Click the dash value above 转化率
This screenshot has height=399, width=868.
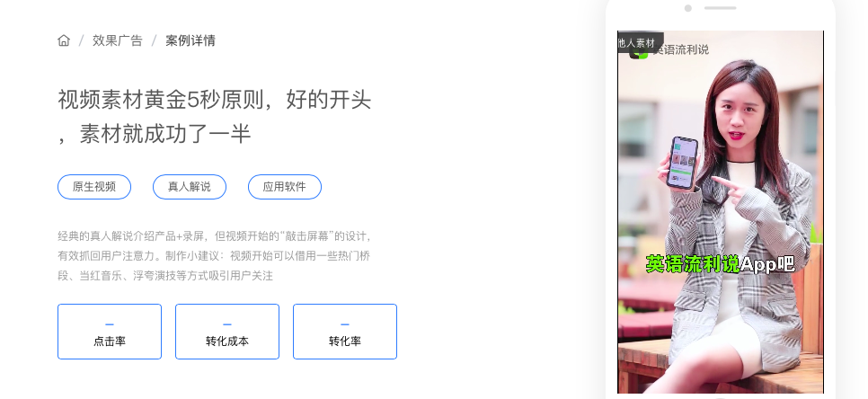345,324
